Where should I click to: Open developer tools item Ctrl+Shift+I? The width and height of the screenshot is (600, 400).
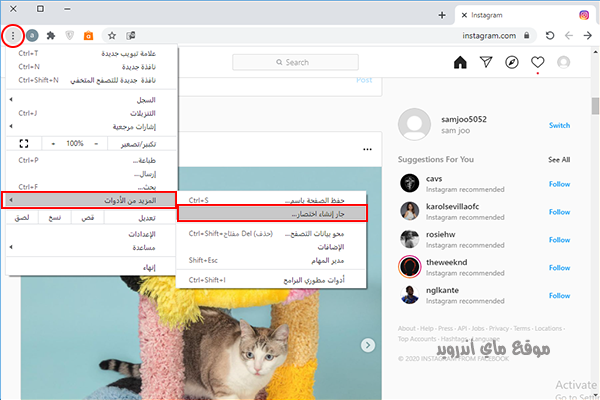pos(271,280)
